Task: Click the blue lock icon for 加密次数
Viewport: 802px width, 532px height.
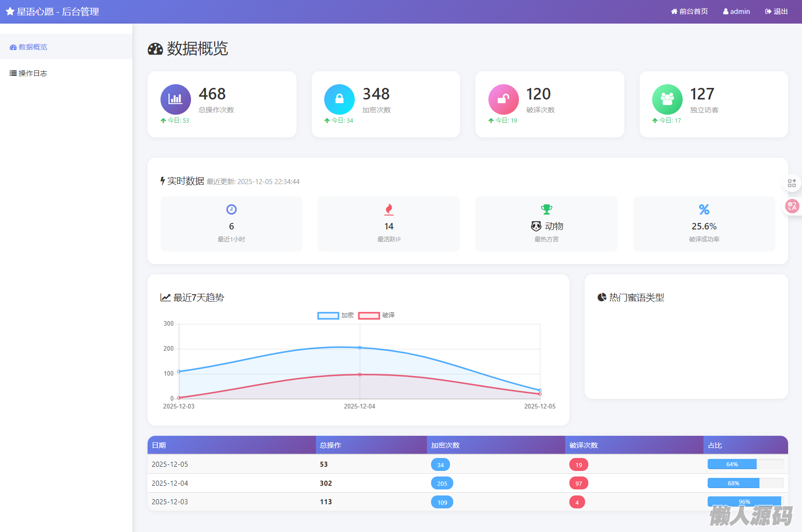Action: click(339, 99)
